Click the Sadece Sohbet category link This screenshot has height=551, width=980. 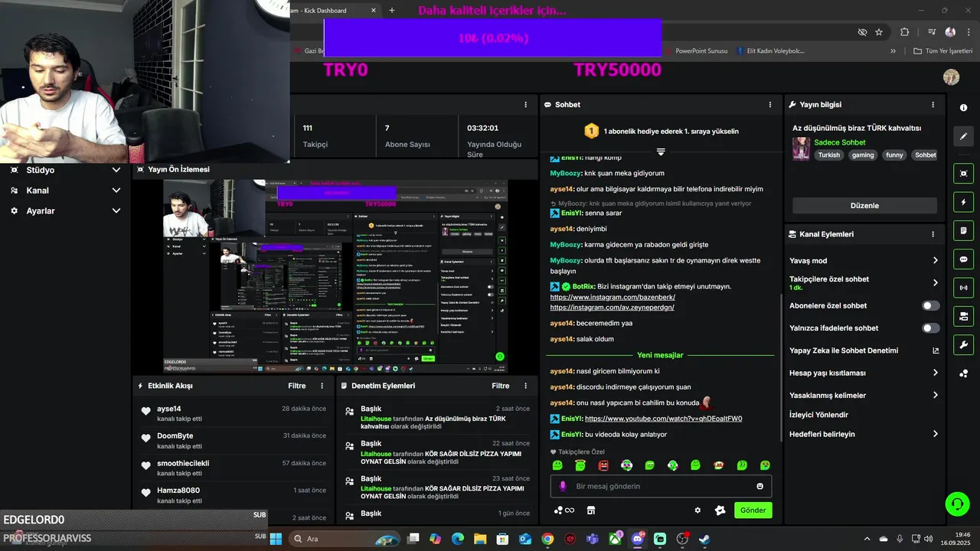click(x=840, y=142)
